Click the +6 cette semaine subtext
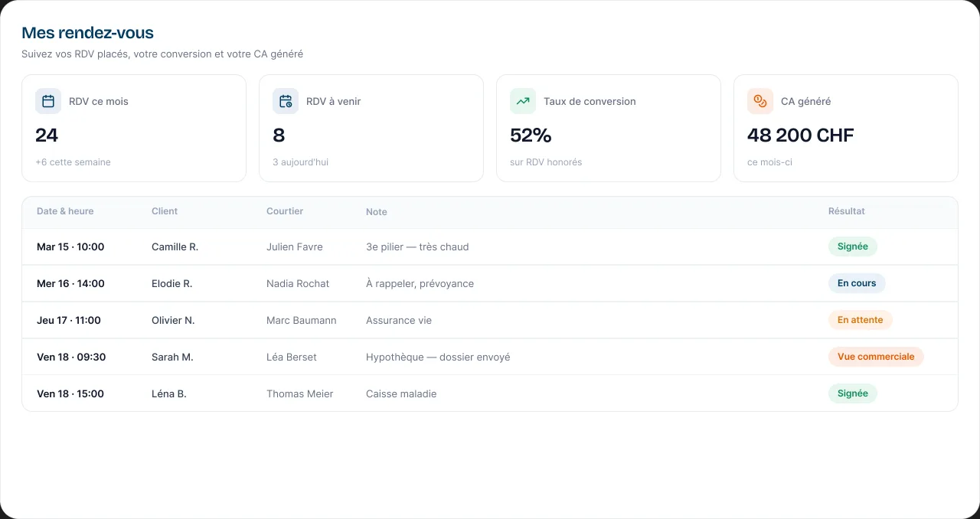980x519 pixels. pyautogui.click(x=73, y=162)
